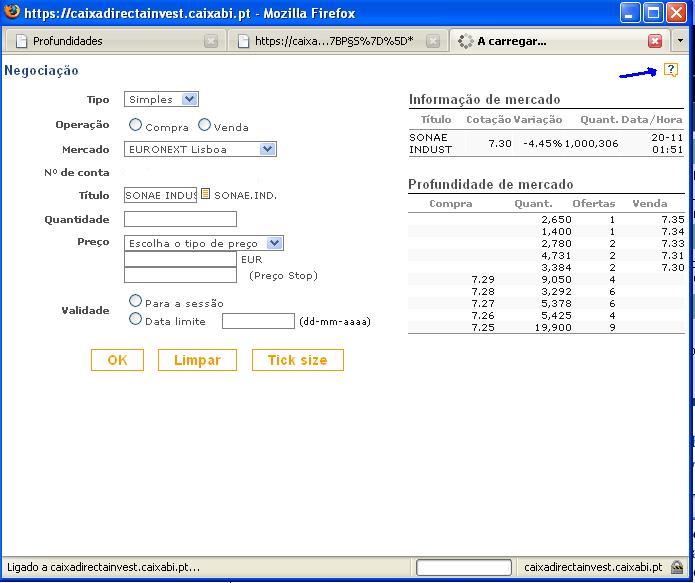Open the help question mark icon
The width and height of the screenshot is (695, 583).
click(x=671, y=70)
